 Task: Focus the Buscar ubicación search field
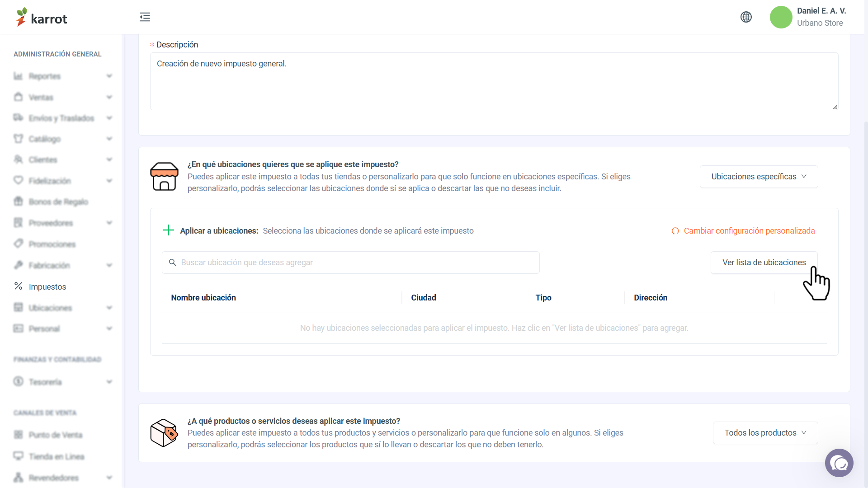(351, 263)
